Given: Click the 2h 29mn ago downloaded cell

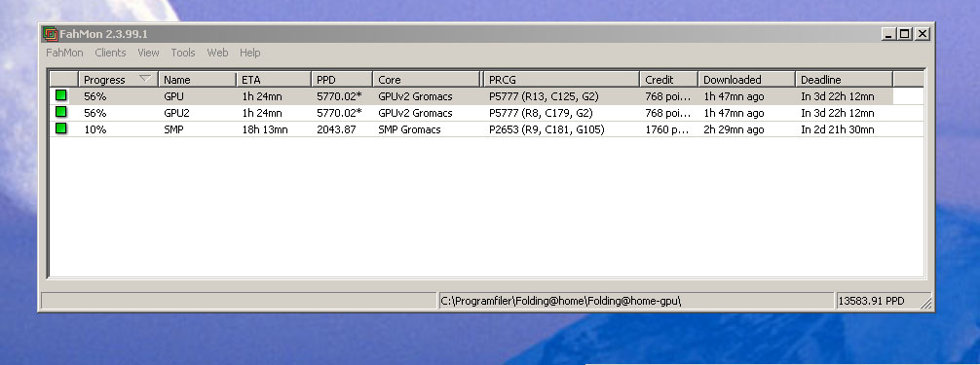Looking at the screenshot, I should coord(734,129).
